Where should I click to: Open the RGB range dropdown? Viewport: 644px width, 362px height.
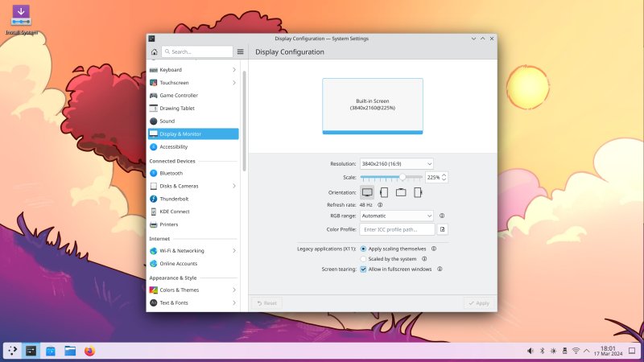pos(396,216)
